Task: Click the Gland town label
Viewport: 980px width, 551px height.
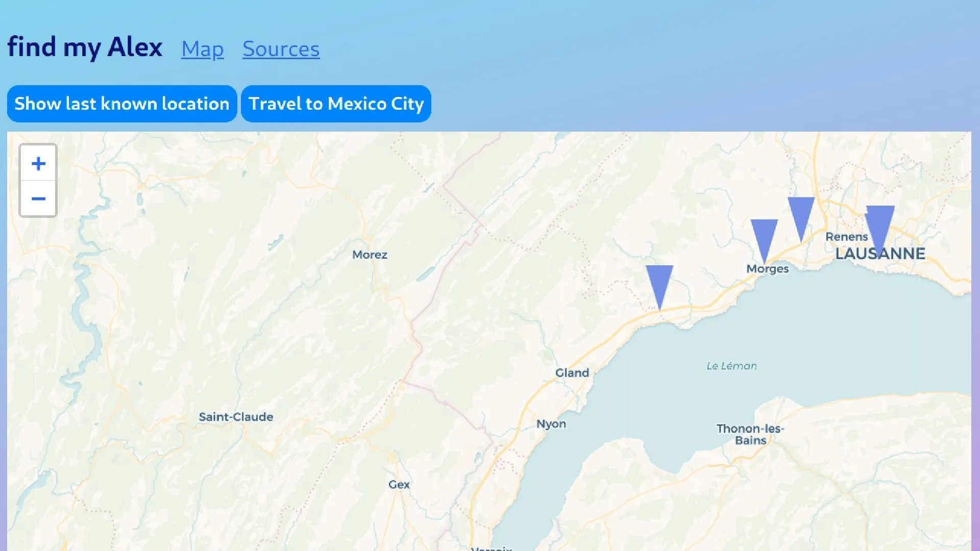Action: coord(572,373)
